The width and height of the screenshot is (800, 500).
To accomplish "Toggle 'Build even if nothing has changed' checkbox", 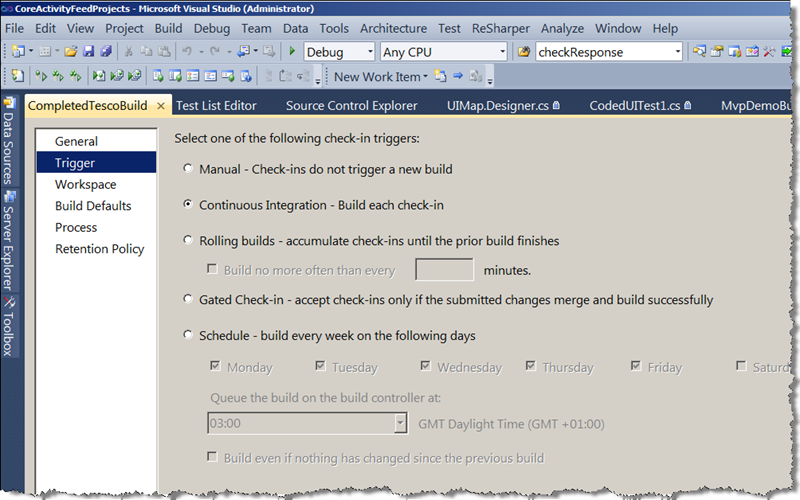I will [x=212, y=457].
